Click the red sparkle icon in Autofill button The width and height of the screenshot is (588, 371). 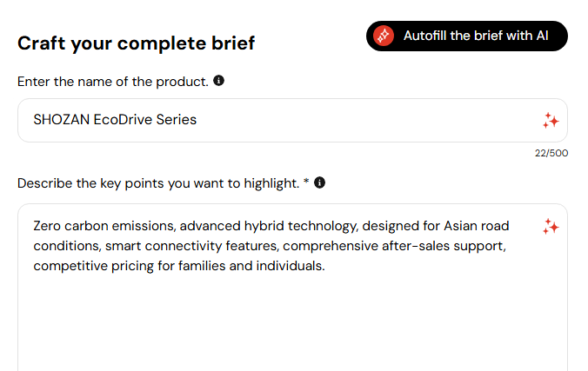[384, 36]
